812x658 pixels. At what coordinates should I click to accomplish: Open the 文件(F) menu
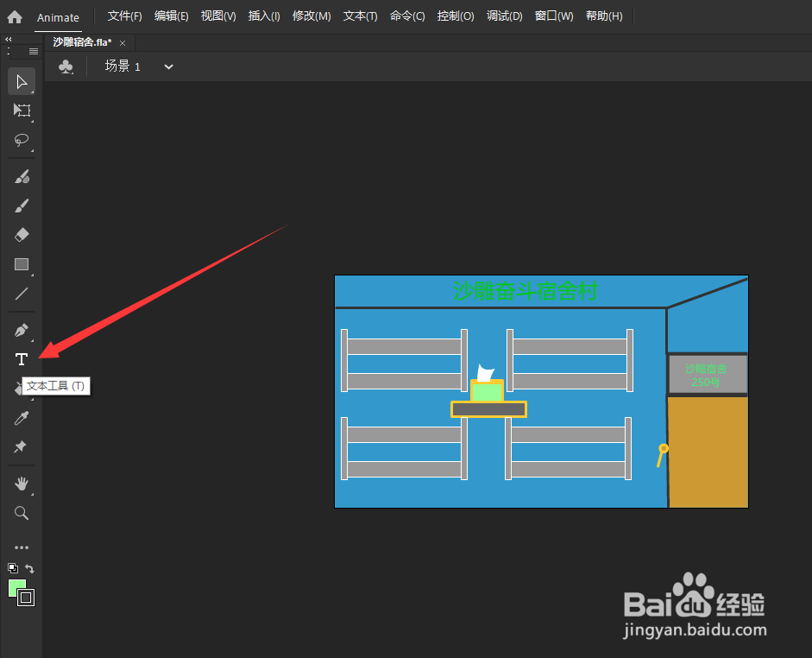125,16
